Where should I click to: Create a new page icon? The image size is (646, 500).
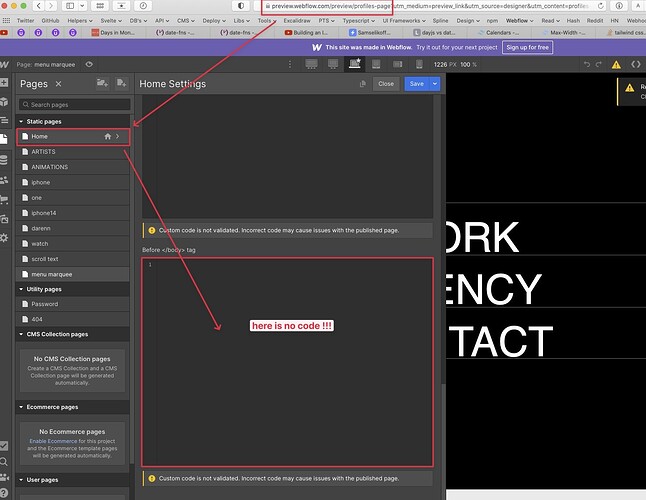tap(121, 83)
